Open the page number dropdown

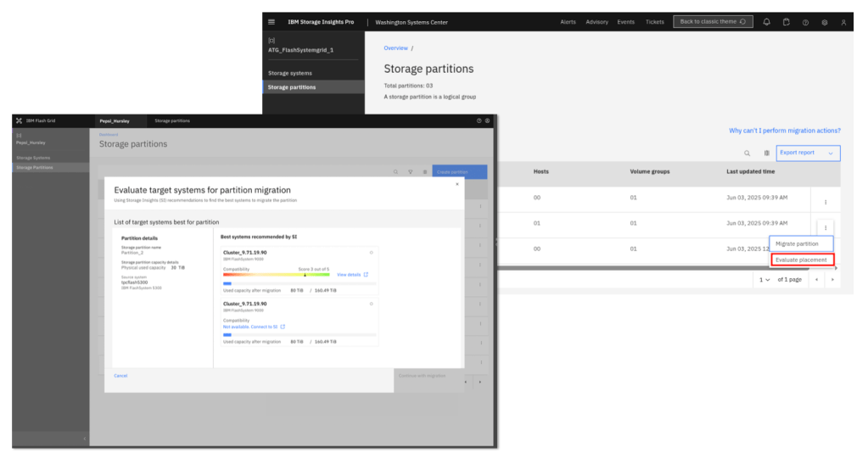pos(765,279)
